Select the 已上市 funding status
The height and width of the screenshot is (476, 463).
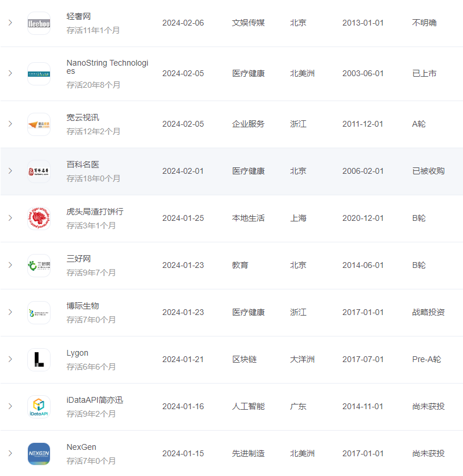pos(424,73)
